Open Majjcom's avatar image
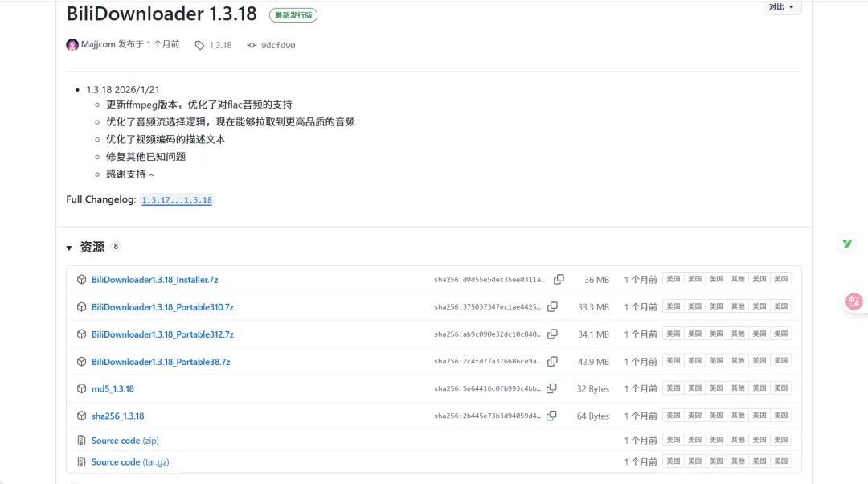 pos(72,45)
